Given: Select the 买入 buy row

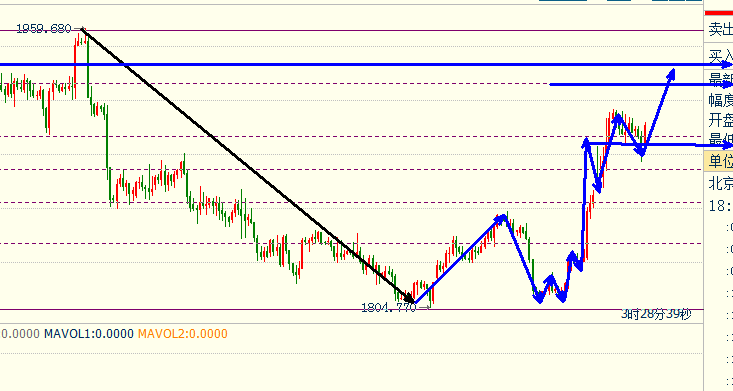Looking at the screenshot, I should point(720,57).
